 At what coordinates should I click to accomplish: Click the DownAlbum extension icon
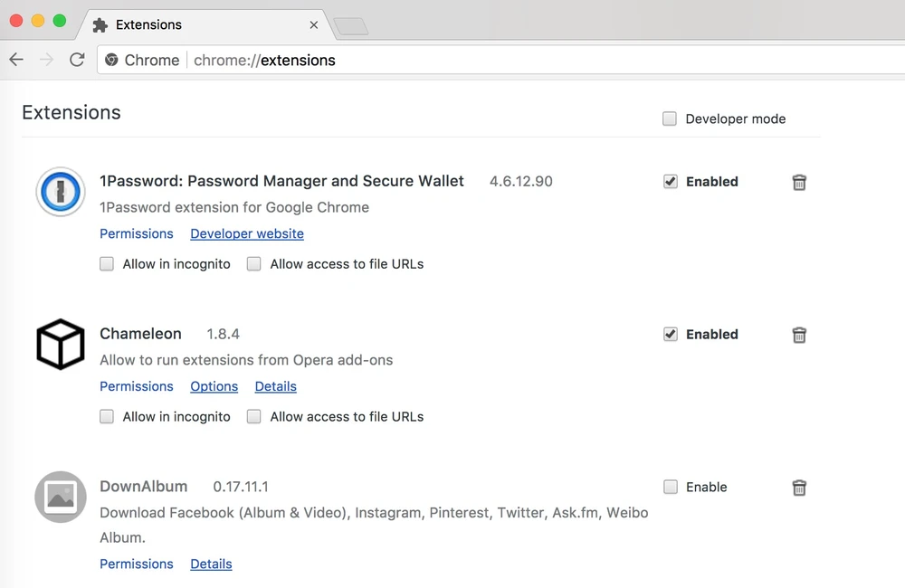tap(61, 497)
